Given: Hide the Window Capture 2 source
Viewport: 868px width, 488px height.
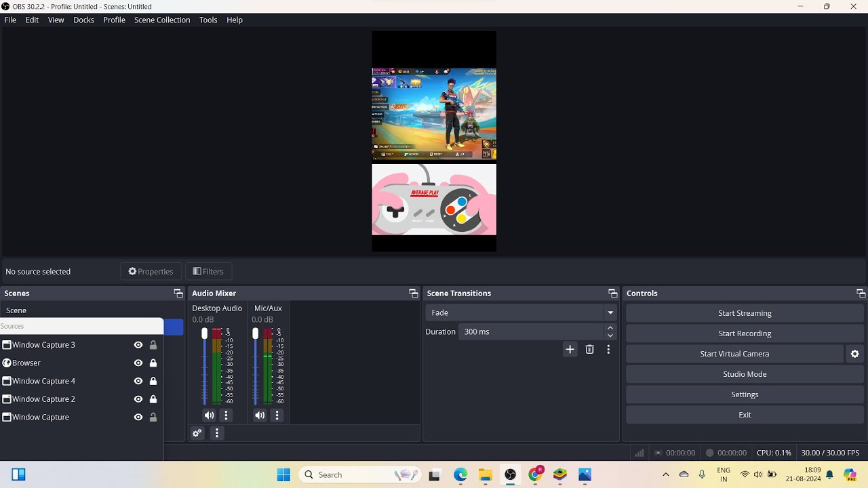Looking at the screenshot, I should tap(138, 399).
